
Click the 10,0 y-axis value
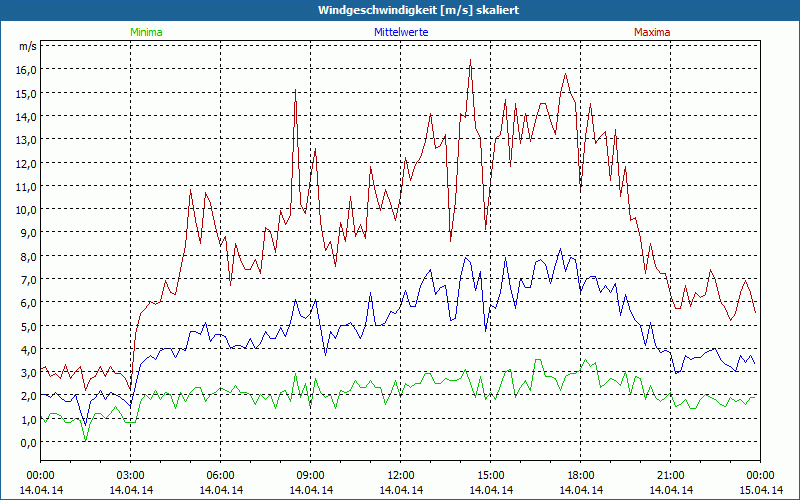coord(28,210)
